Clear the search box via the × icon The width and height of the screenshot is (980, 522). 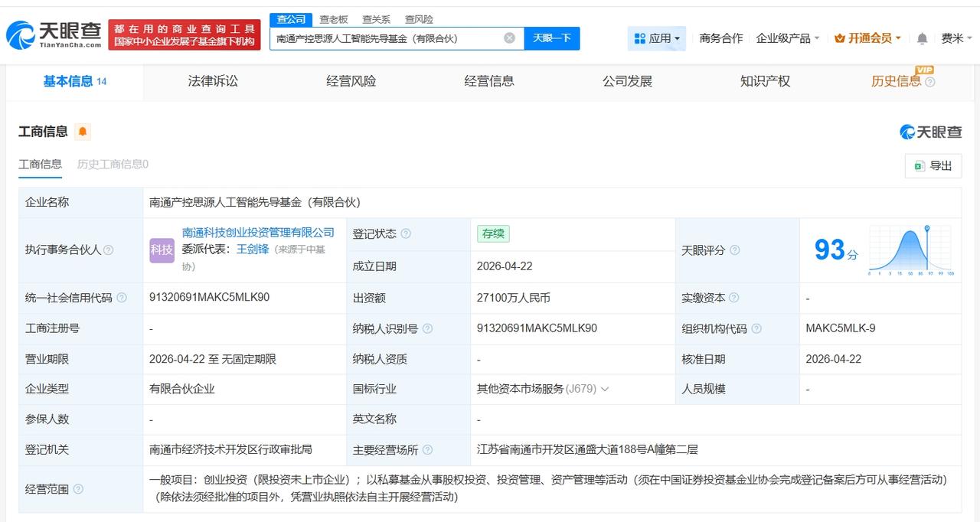click(x=508, y=38)
